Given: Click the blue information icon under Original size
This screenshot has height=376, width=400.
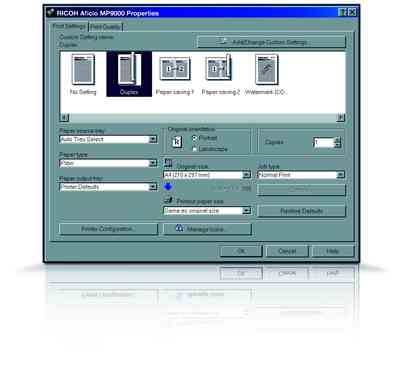Looking at the screenshot, I should click(x=168, y=187).
